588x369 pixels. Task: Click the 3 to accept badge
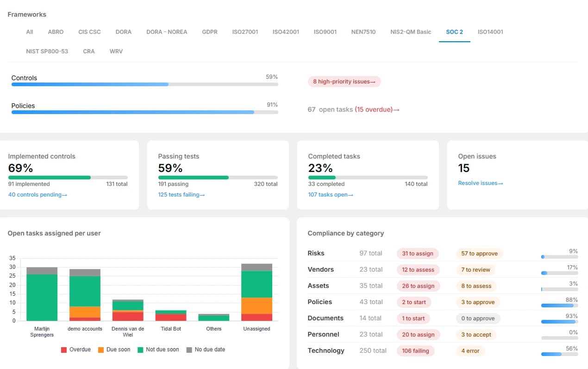[476, 335]
